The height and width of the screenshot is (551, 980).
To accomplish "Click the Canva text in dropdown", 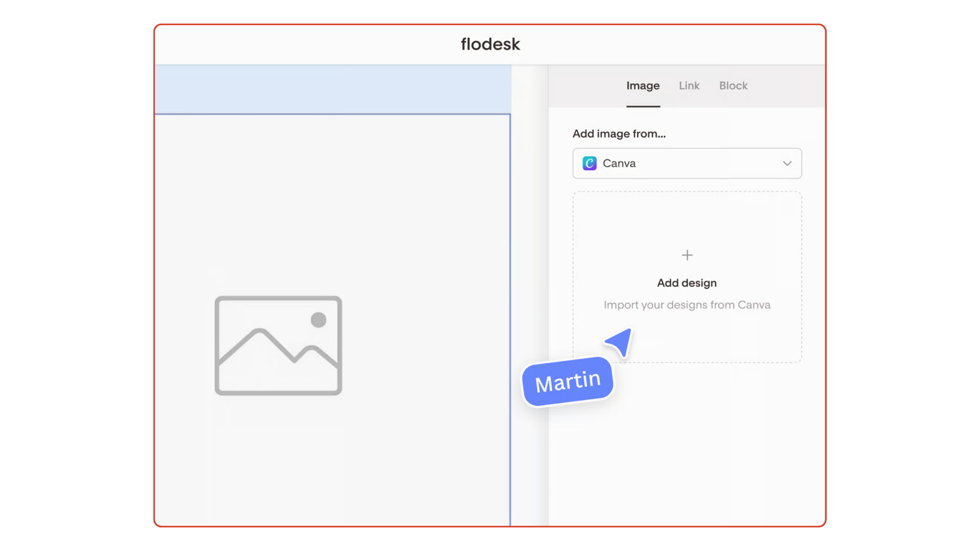I will (x=619, y=163).
